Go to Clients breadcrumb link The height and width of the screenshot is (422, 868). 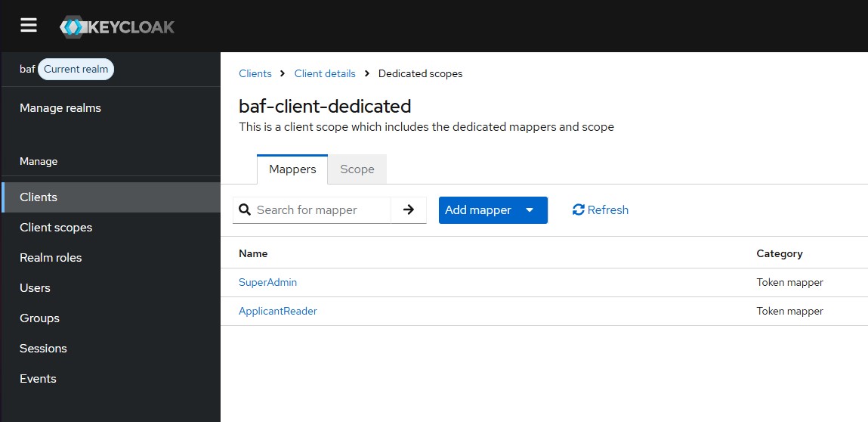(x=255, y=73)
